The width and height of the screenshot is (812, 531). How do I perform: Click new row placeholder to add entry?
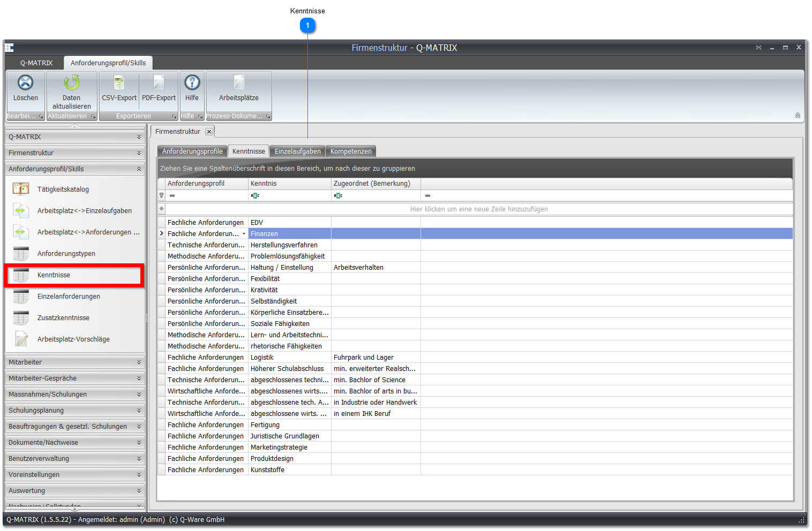[x=479, y=209]
